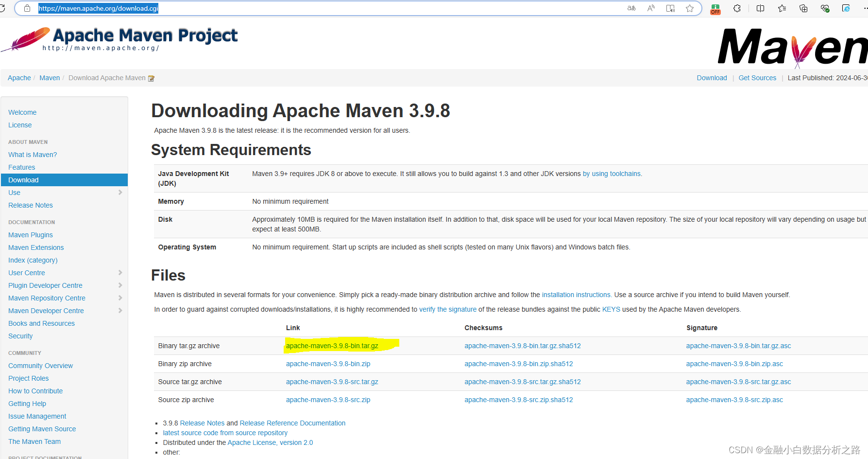Open The Maven Team in sidebar
Viewport: 868px width, 459px height.
(34, 441)
